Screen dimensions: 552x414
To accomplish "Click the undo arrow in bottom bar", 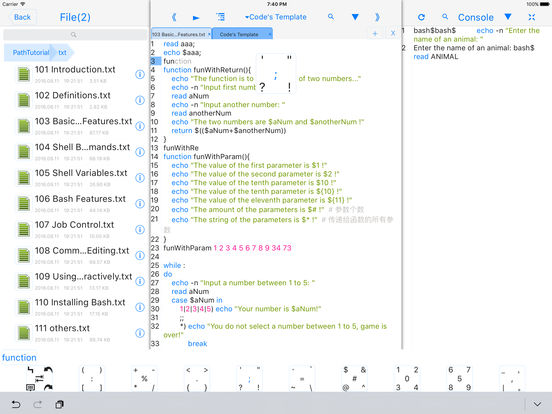I will tap(16, 404).
